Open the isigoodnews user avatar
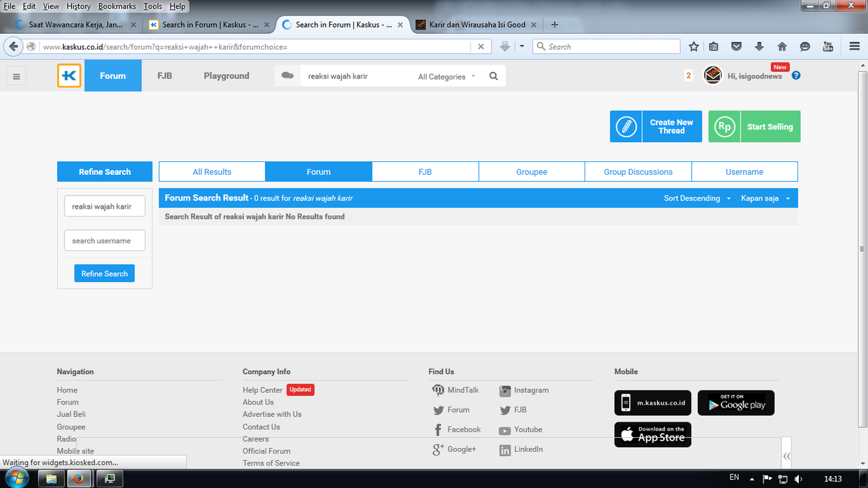 [x=713, y=75]
